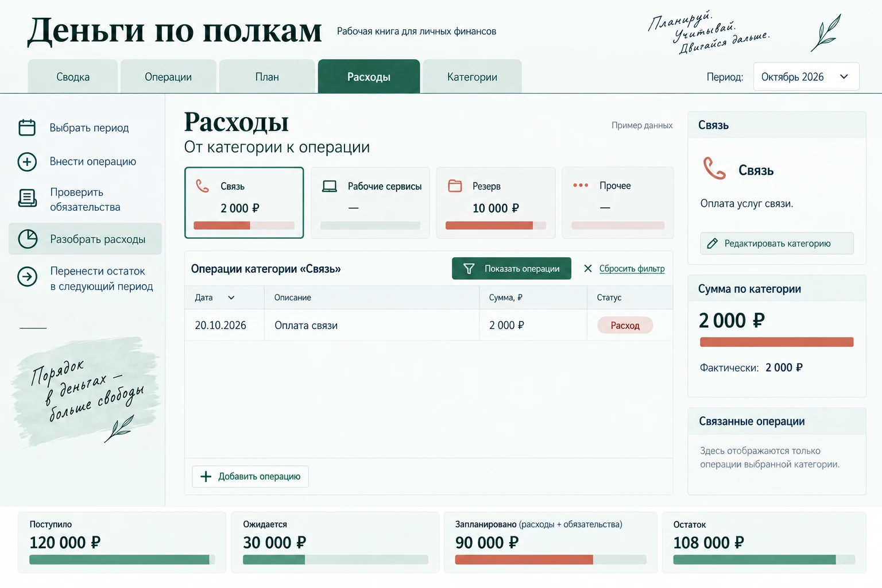
Task: Open the Операции tab
Action: pos(168,76)
